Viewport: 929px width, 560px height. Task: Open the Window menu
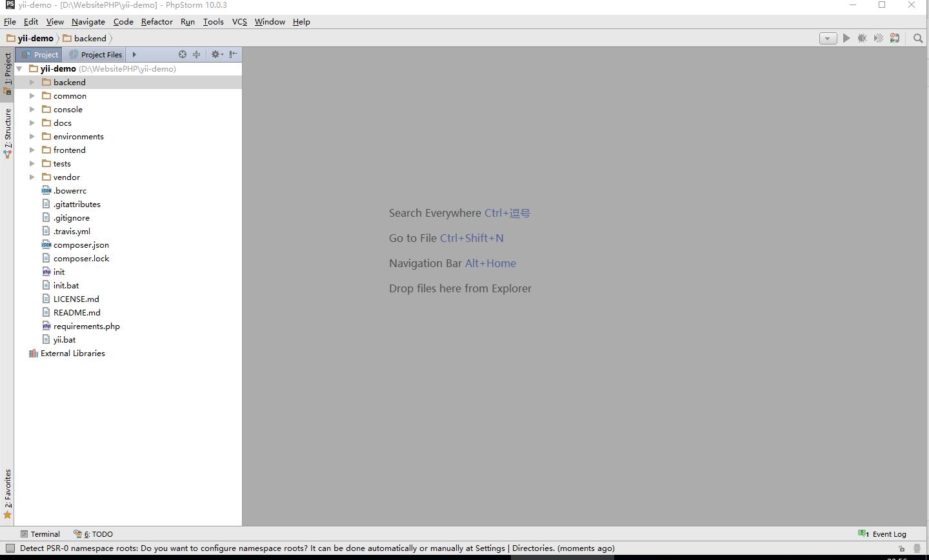270,21
